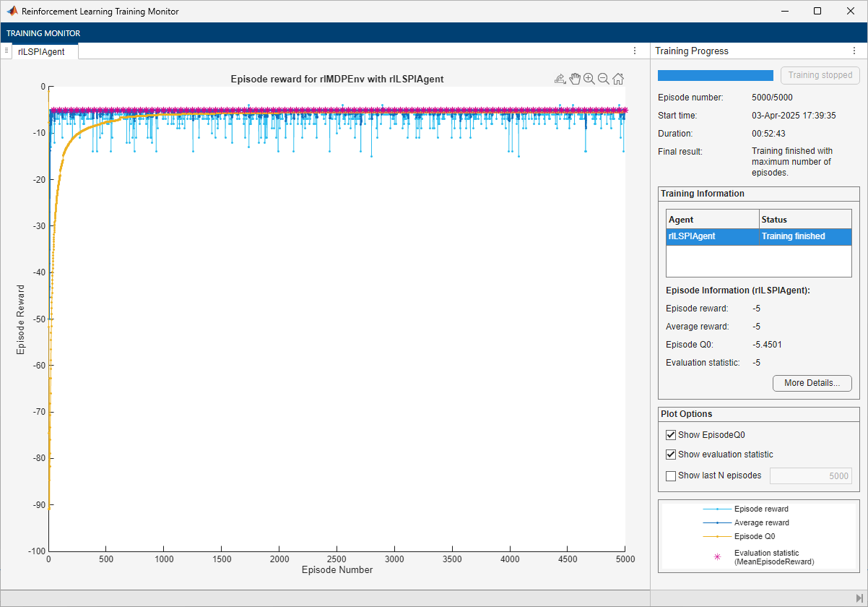Select the Pan hand tool
Viewport: 868px width, 607px height.
point(575,79)
